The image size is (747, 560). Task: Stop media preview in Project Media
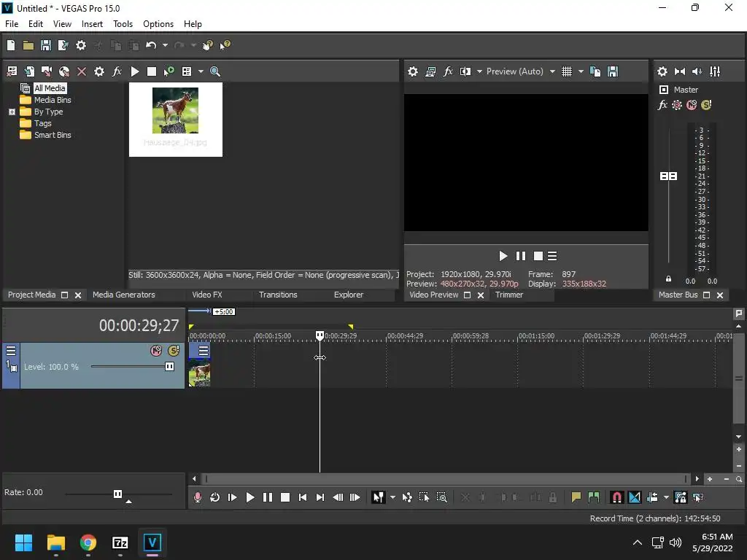[x=152, y=71]
